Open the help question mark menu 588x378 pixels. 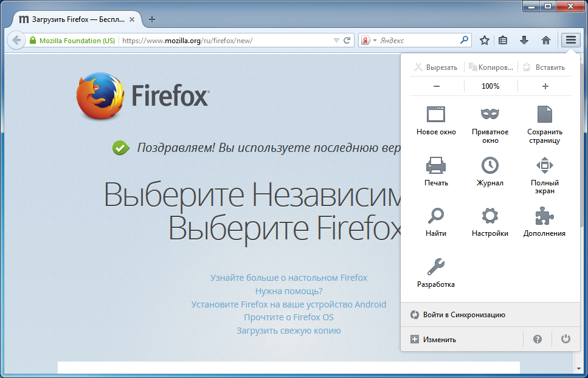pyautogui.click(x=538, y=339)
